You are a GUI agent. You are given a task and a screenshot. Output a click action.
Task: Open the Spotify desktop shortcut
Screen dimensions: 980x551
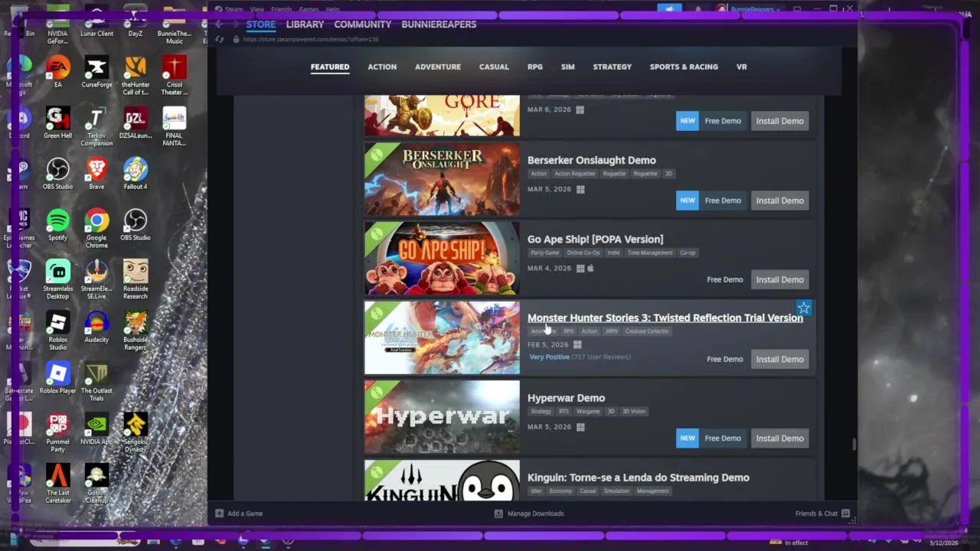pos(57,225)
